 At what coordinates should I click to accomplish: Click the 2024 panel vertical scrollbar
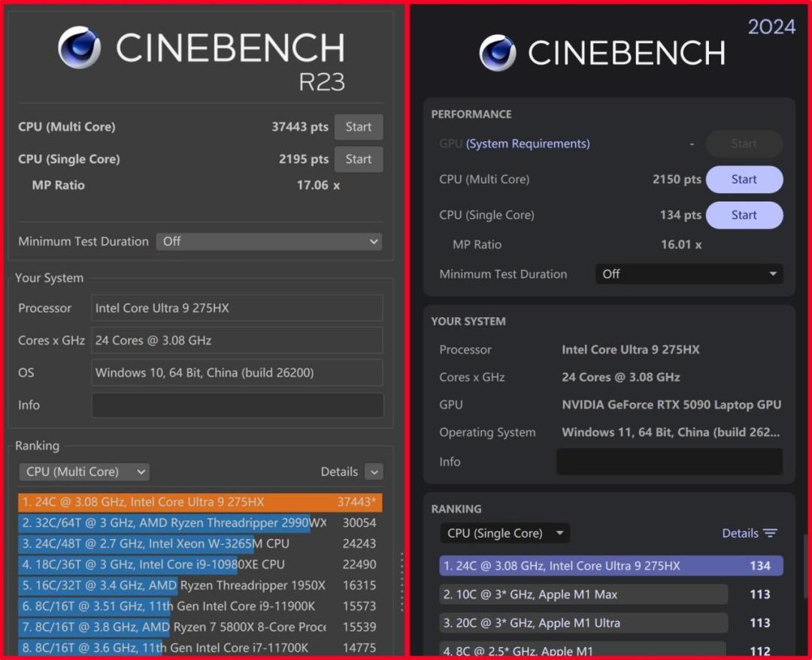806,567
